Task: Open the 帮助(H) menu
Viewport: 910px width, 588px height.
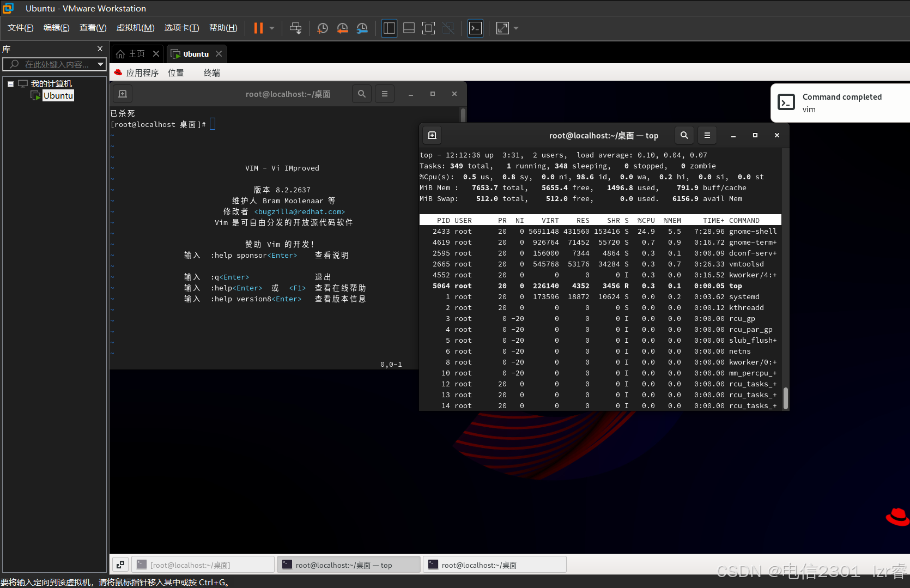Action: click(x=223, y=28)
